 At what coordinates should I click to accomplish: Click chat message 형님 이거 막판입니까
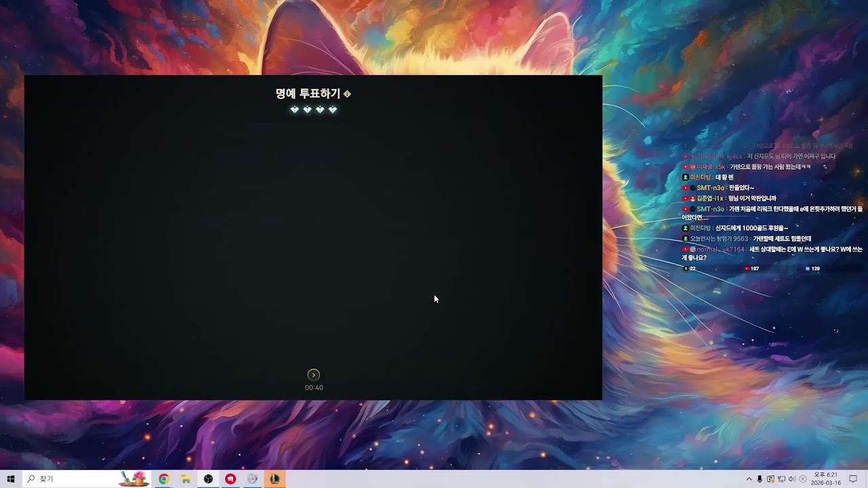(x=752, y=199)
